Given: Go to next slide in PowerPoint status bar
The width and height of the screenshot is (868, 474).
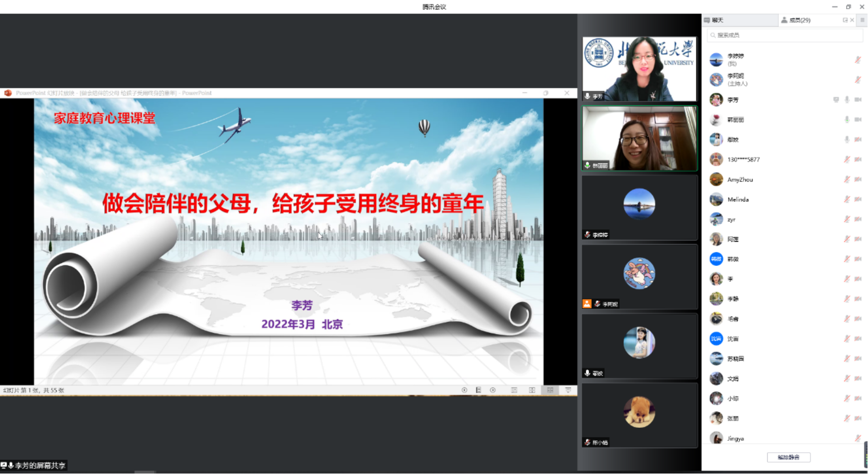Looking at the screenshot, I should (493, 390).
